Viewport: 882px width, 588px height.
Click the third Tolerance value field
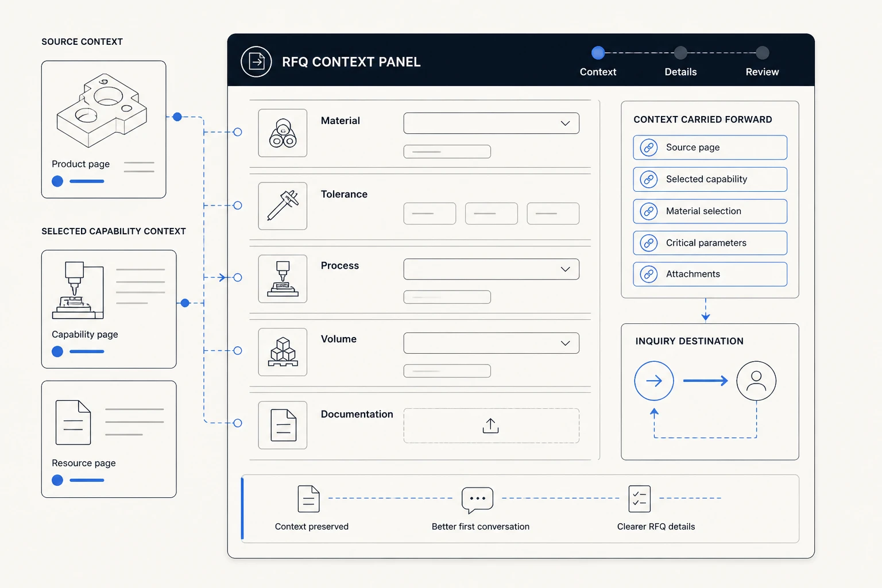[553, 214]
